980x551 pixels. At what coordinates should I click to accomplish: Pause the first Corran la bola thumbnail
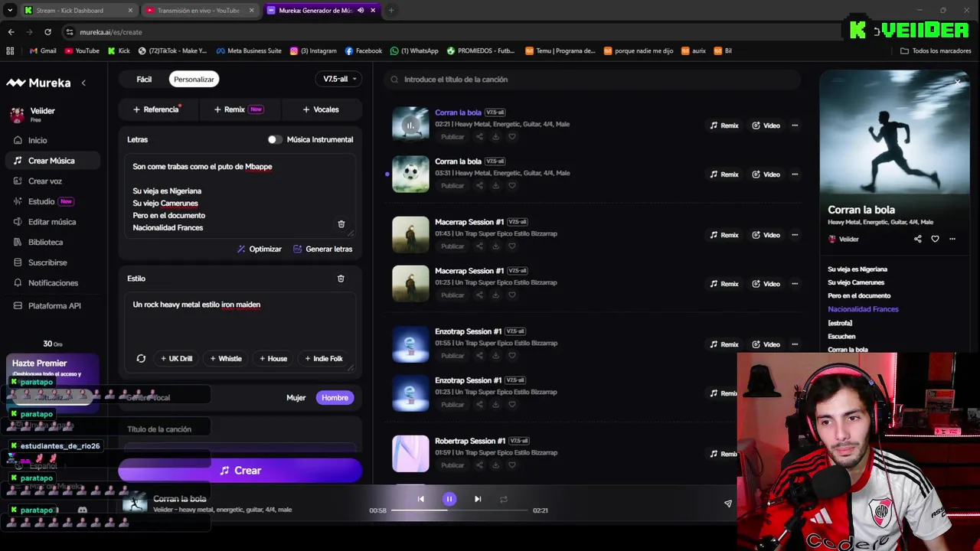tap(410, 125)
